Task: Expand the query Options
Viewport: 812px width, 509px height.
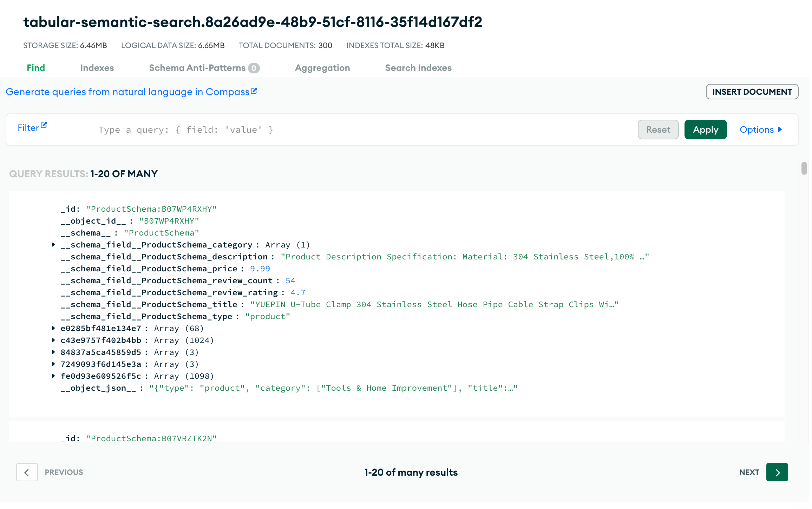Action: coord(761,130)
